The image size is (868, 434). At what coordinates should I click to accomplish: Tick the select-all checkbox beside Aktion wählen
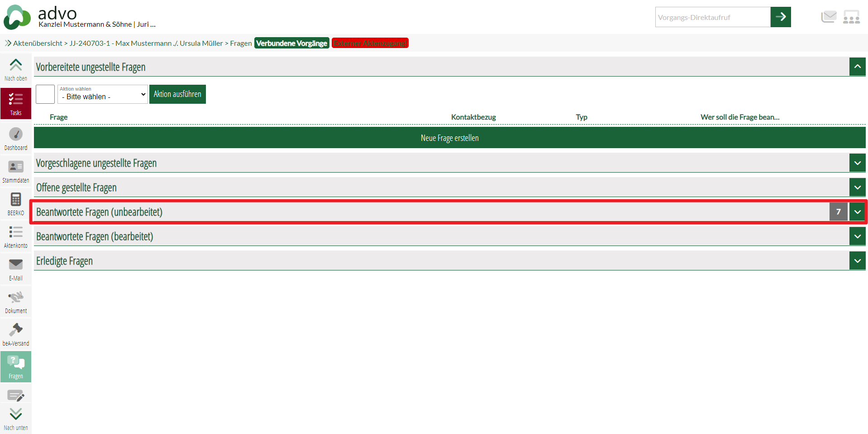click(45, 94)
